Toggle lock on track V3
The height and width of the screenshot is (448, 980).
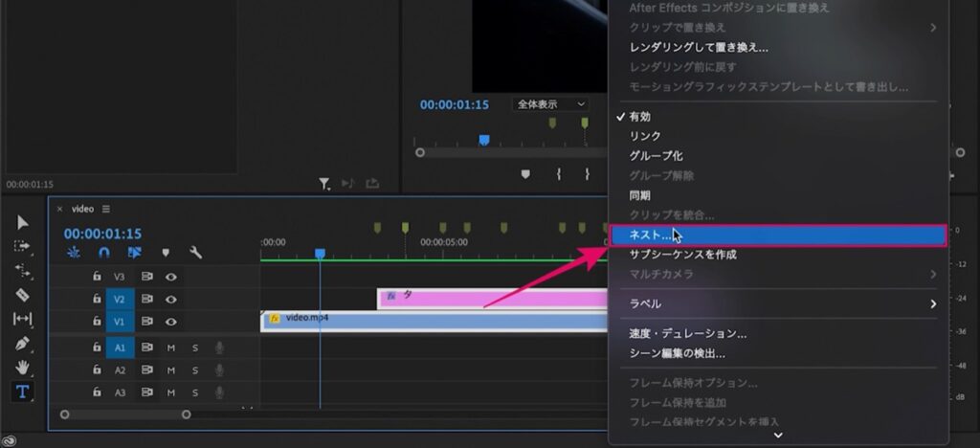(97, 277)
